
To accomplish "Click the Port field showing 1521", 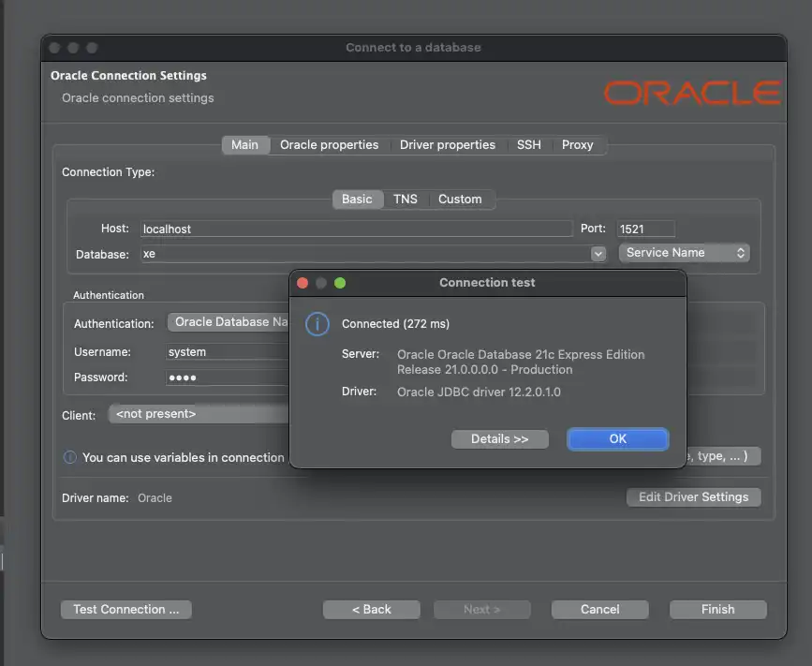I will pyautogui.click(x=646, y=229).
